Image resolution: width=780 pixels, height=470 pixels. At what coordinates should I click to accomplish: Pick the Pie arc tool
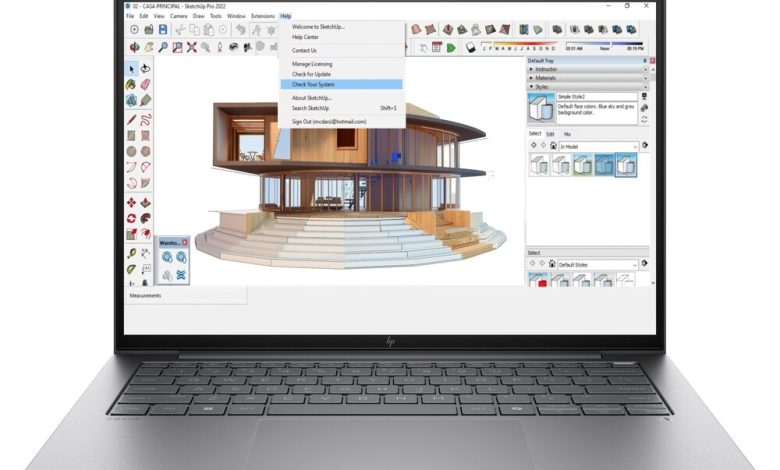[x=145, y=183]
